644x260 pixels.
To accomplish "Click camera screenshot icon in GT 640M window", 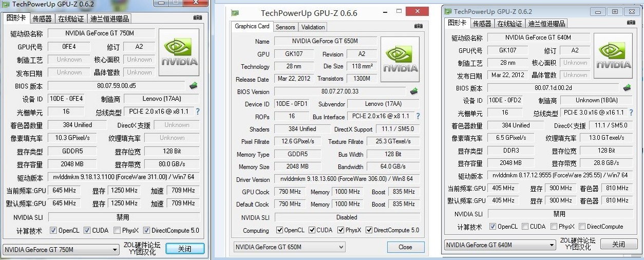I will [x=630, y=22].
